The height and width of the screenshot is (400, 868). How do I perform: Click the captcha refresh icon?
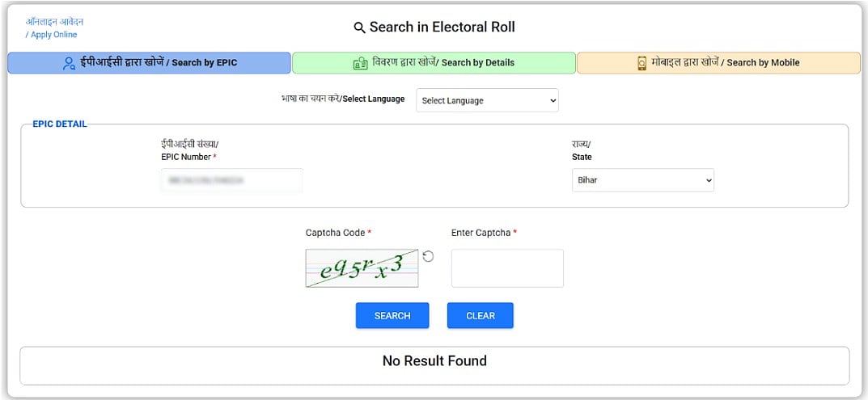[428, 256]
